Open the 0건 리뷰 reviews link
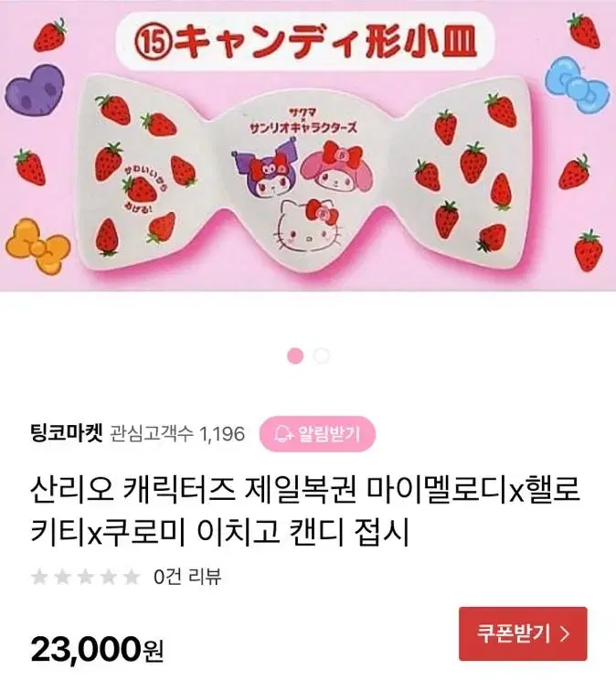The height and width of the screenshot is (680, 616). [188, 577]
